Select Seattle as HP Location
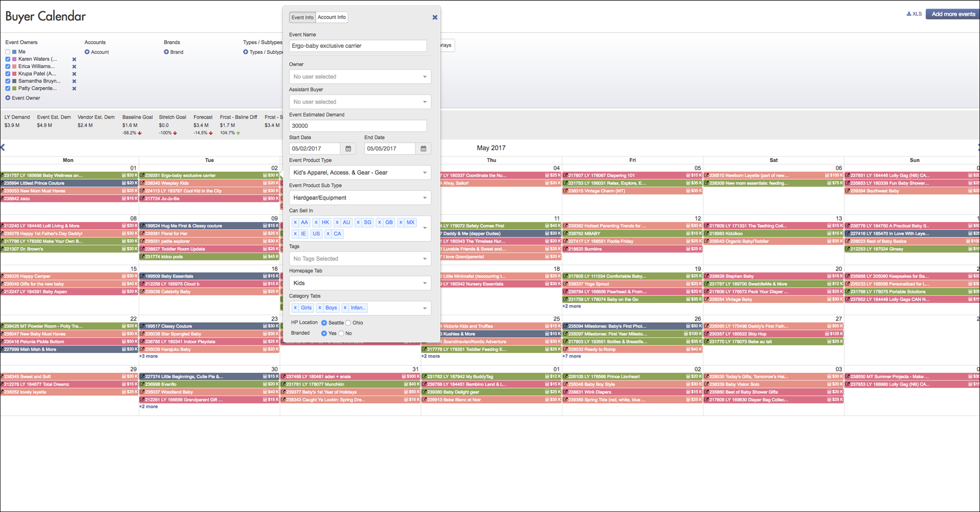This screenshot has height=512, width=980. (324, 323)
